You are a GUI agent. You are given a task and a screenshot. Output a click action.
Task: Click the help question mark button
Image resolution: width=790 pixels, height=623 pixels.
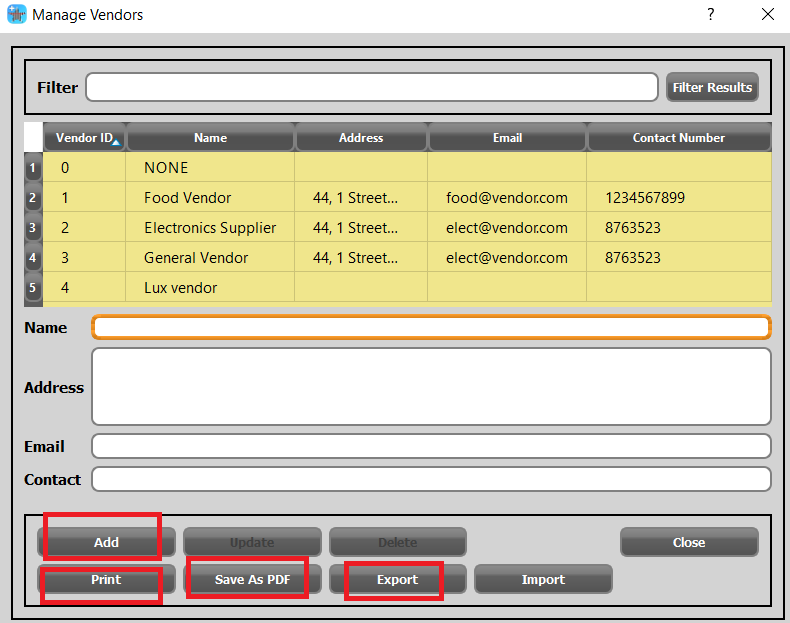click(x=710, y=14)
